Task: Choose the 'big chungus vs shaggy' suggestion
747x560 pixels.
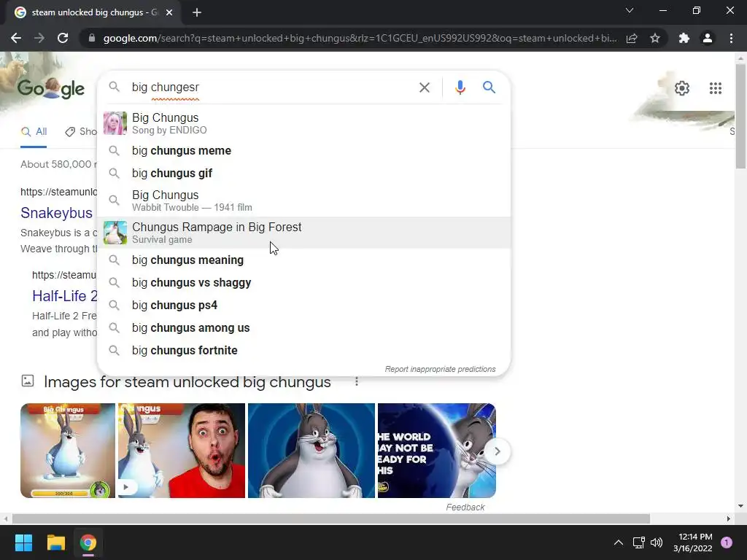Action: click(x=303, y=282)
